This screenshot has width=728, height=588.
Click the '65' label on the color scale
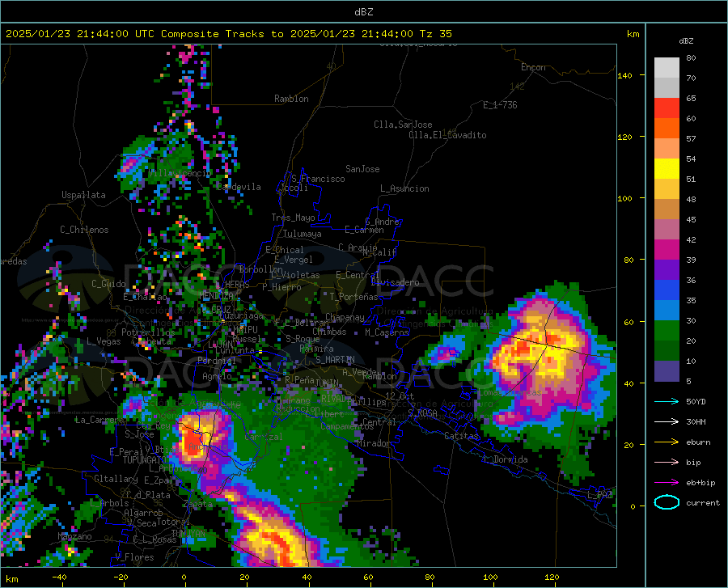point(691,99)
